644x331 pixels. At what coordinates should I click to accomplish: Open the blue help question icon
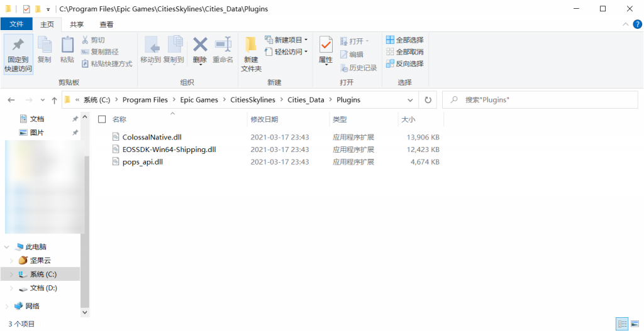[637, 24]
